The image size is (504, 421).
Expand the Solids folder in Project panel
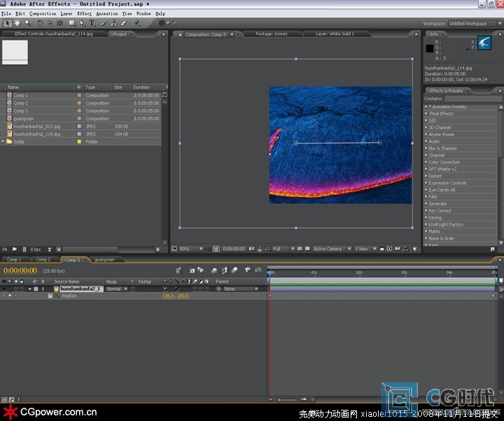[4, 142]
